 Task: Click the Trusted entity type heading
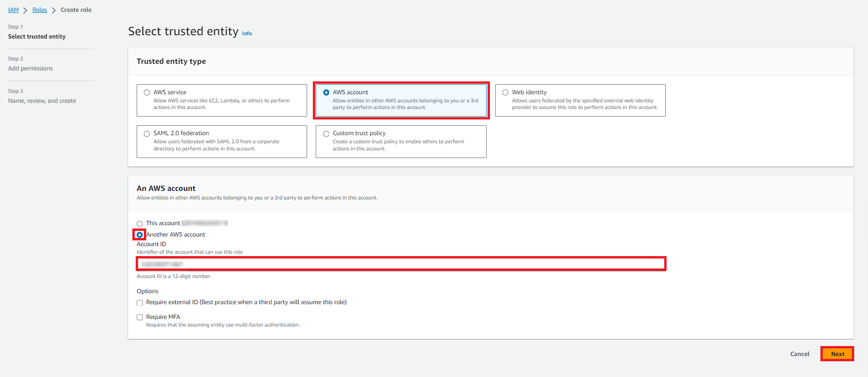coord(171,61)
